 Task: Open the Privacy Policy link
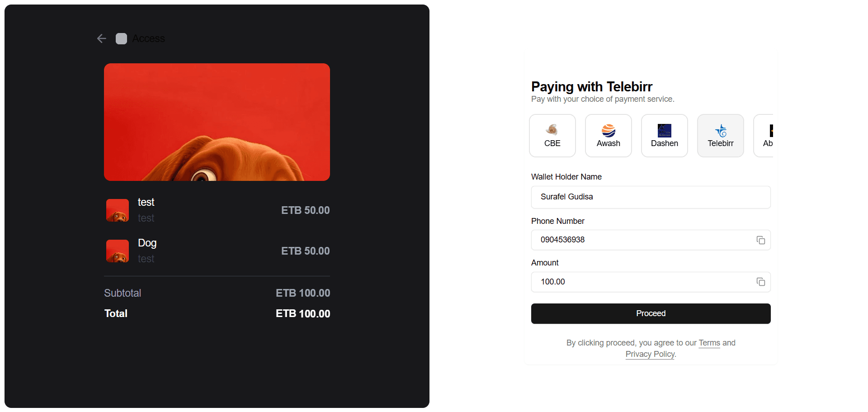click(650, 354)
